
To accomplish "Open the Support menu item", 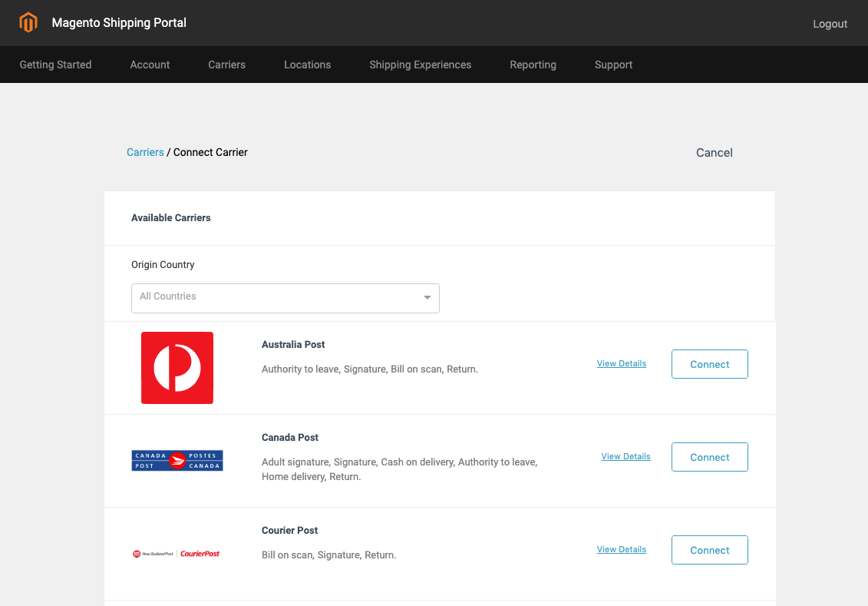I will 613,65.
